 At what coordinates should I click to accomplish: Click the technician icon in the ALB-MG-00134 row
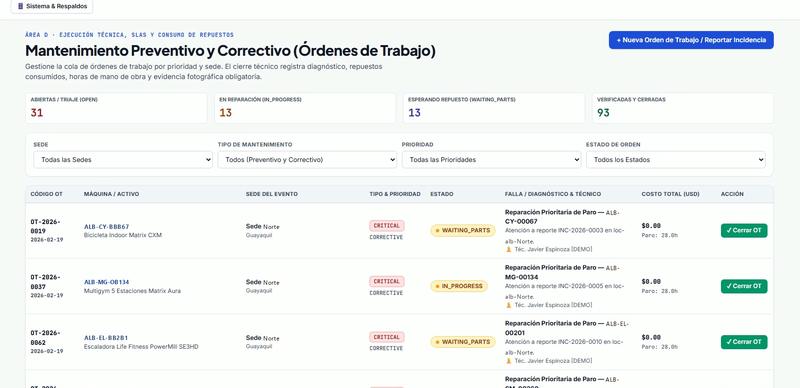coord(508,305)
